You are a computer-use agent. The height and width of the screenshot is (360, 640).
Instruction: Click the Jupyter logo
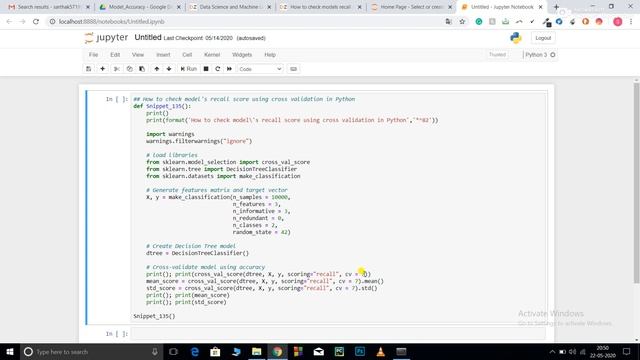106,38
